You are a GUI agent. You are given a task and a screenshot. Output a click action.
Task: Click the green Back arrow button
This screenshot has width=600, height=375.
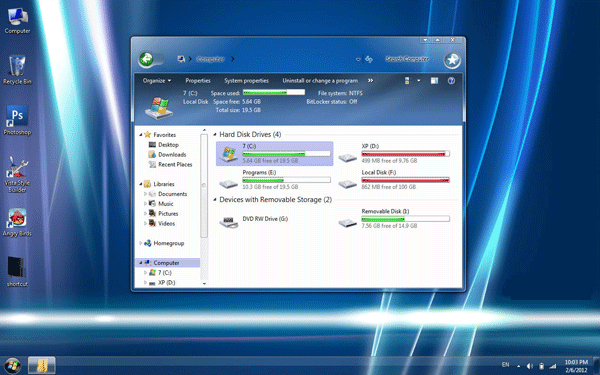pyautogui.click(x=147, y=59)
